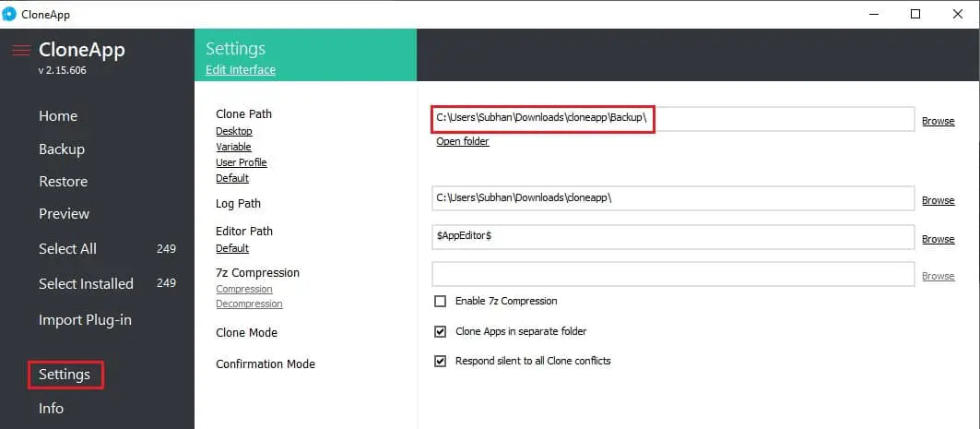
Task: Click the empty 7z Compression path field
Action: (x=673, y=274)
